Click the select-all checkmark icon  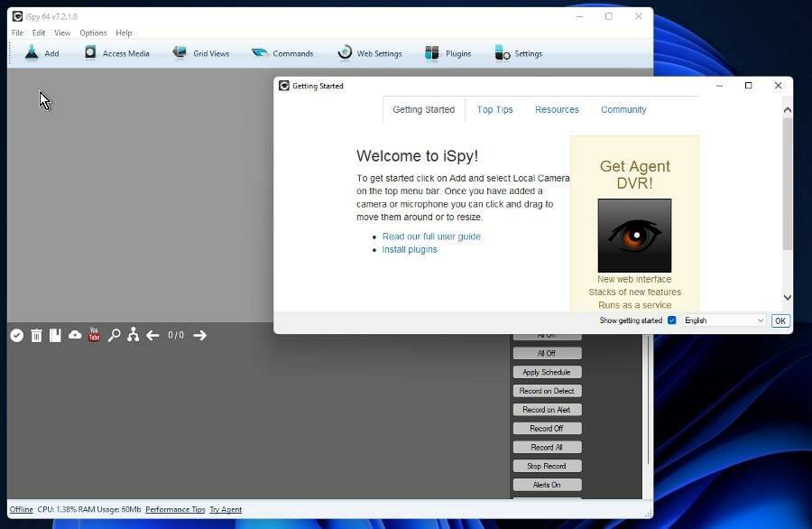16,335
